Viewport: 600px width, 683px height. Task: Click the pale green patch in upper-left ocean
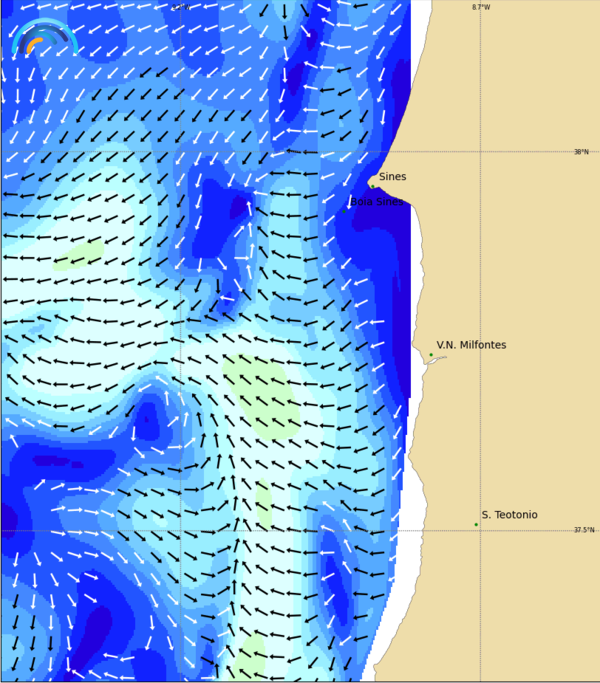(x=80, y=255)
